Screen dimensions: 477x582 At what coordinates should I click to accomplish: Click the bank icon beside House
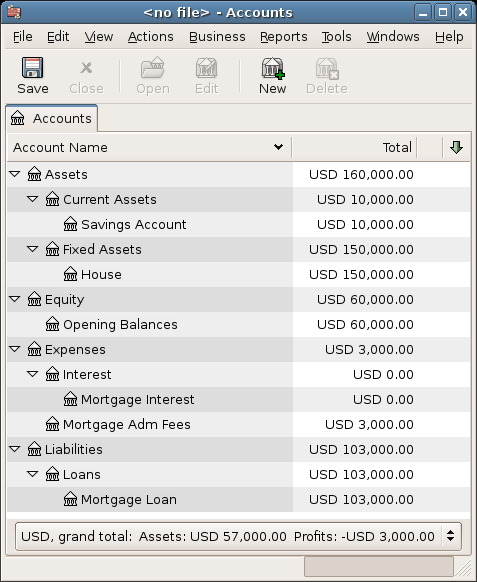coord(71,274)
